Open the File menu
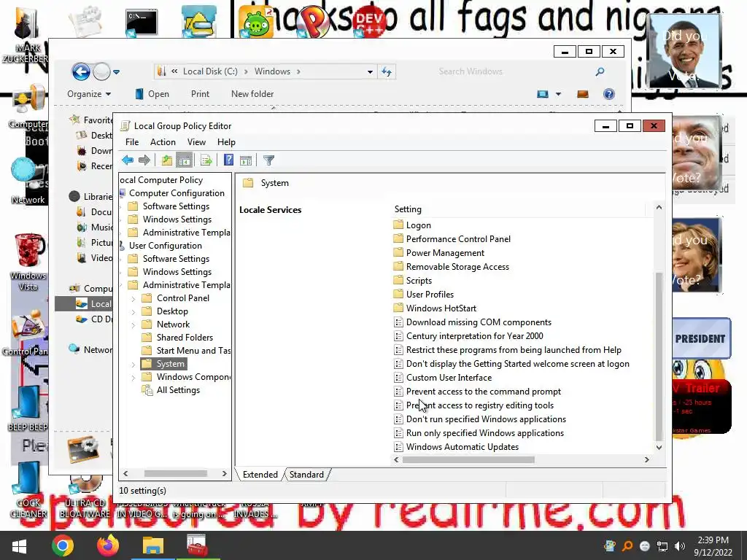 (132, 142)
